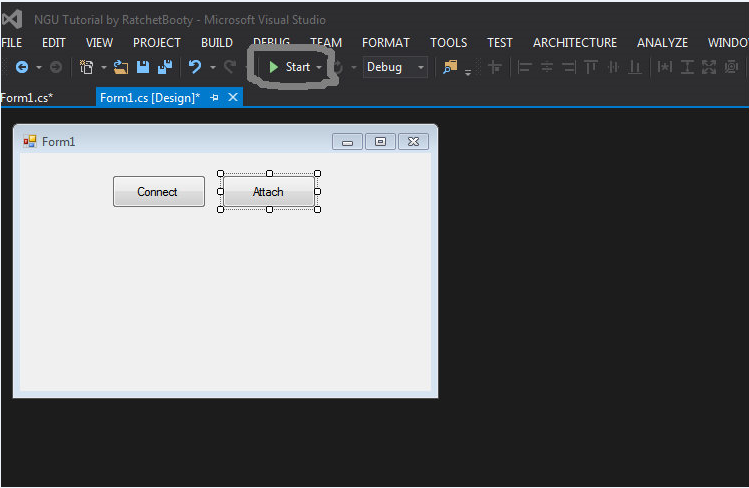Save the current file with disk icon

(143, 67)
